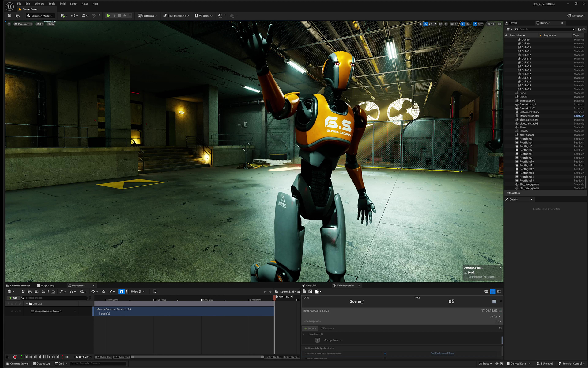
Task: Click Set Exclusion Filters link
Action: click(442, 353)
